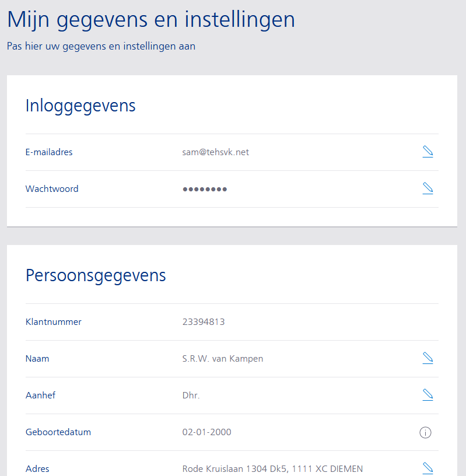Click the Wachtwoord row label
Screen dimensions: 466x476
(x=52, y=189)
